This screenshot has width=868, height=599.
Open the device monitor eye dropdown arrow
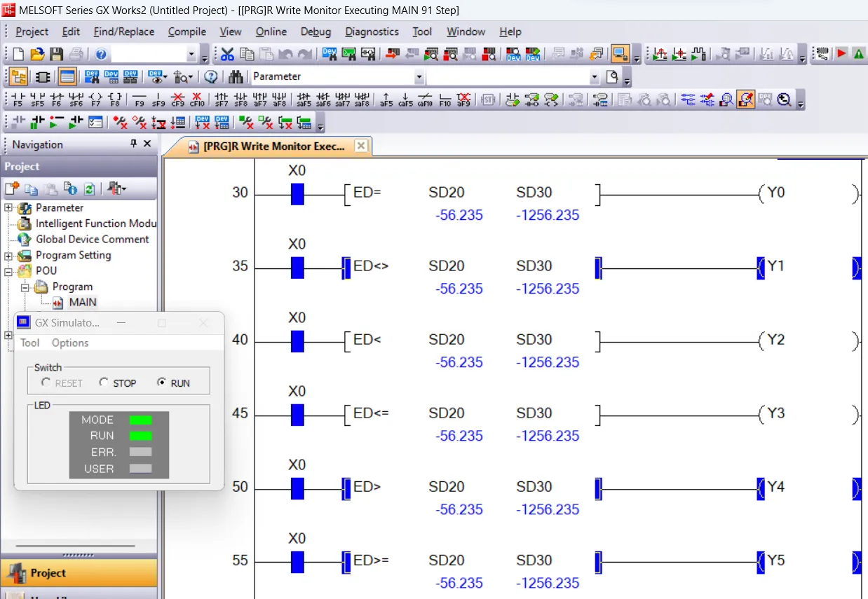(166, 77)
